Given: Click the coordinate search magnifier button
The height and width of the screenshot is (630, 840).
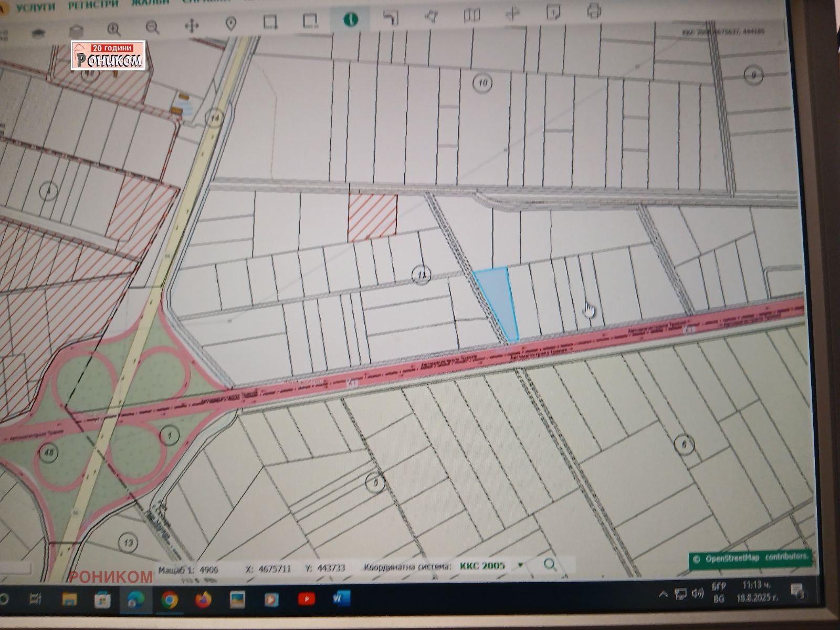Looking at the screenshot, I should click(550, 565).
